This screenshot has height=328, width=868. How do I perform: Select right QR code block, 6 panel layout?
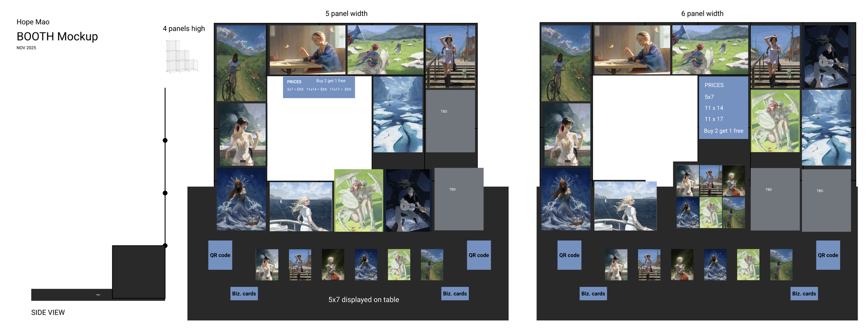click(828, 255)
